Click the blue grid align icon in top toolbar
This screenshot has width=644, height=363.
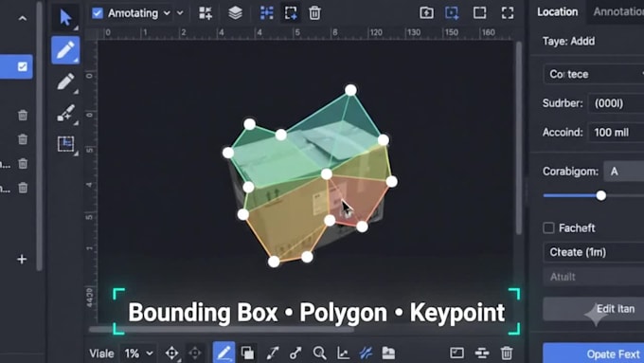click(266, 13)
